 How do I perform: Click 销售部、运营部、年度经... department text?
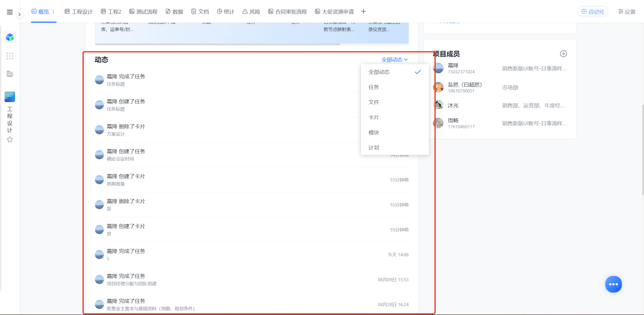tap(533, 105)
